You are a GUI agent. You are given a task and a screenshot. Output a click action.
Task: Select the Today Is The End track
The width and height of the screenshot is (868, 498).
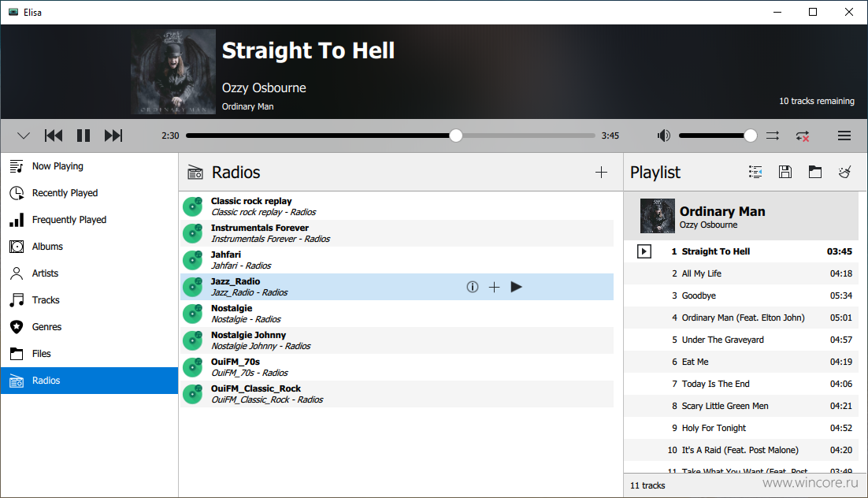click(x=741, y=384)
